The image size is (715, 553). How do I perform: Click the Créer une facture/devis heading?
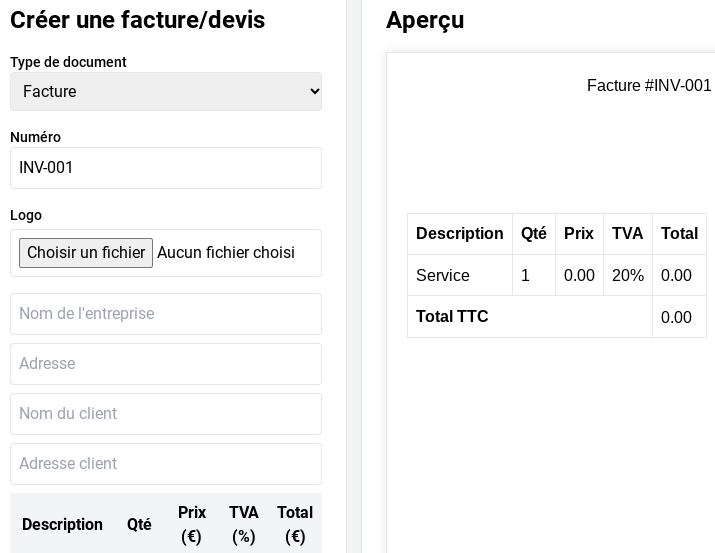tap(138, 20)
